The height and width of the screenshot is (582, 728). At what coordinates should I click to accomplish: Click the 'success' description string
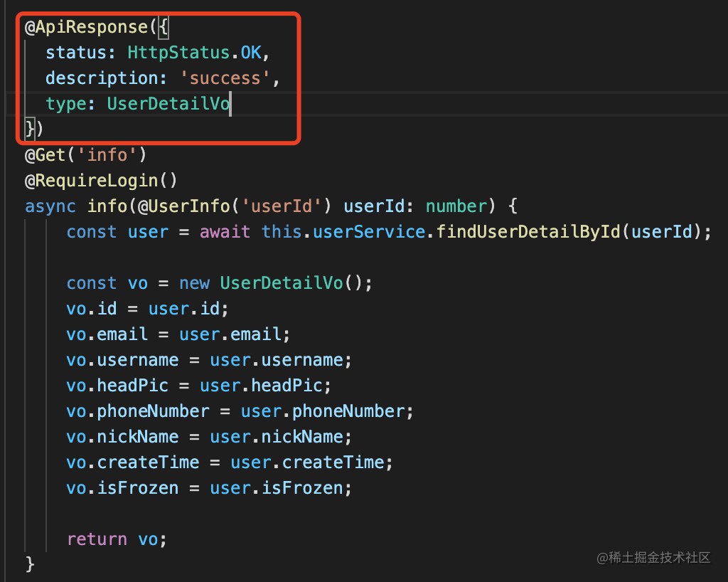click(231, 78)
